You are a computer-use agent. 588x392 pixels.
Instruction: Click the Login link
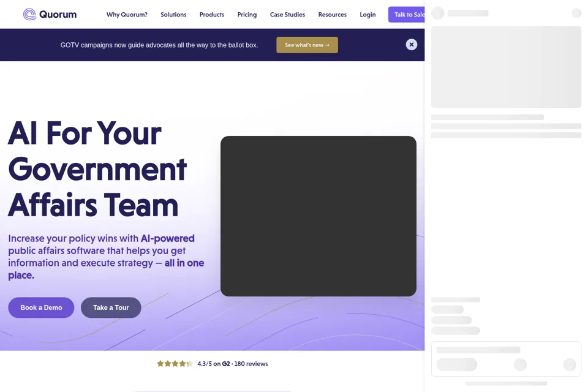[367, 15]
